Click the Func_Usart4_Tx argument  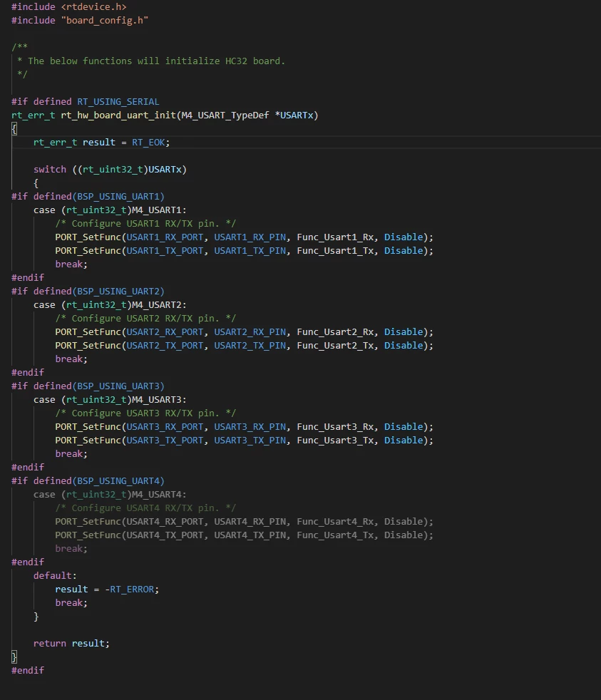(335, 535)
